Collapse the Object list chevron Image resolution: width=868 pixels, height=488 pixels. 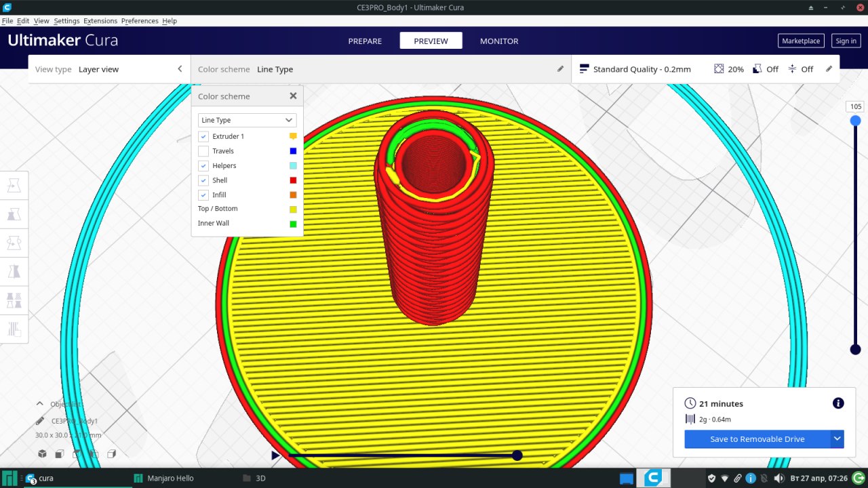[x=39, y=403]
